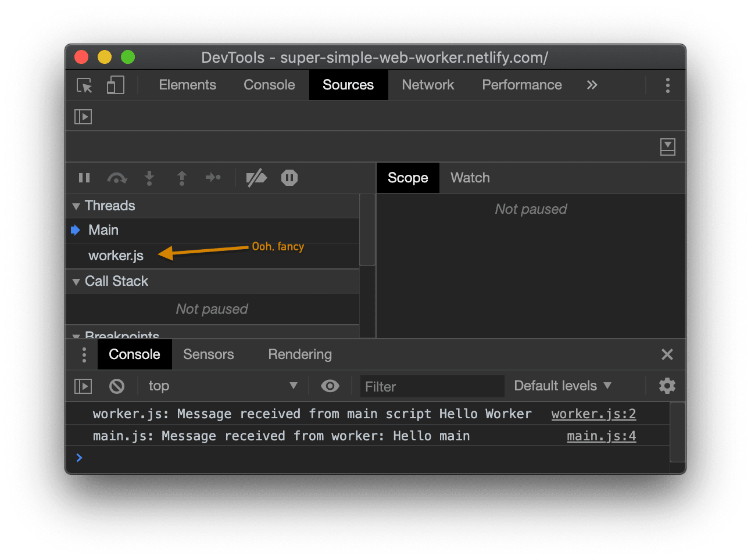This screenshot has width=751, height=560.
Task: Enable Pause on exceptions
Action: coord(289,178)
